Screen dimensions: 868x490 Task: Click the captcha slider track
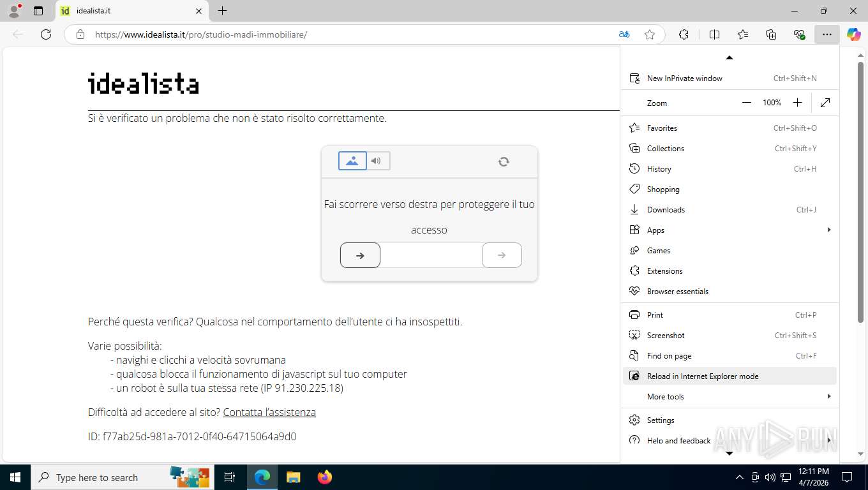coord(431,255)
